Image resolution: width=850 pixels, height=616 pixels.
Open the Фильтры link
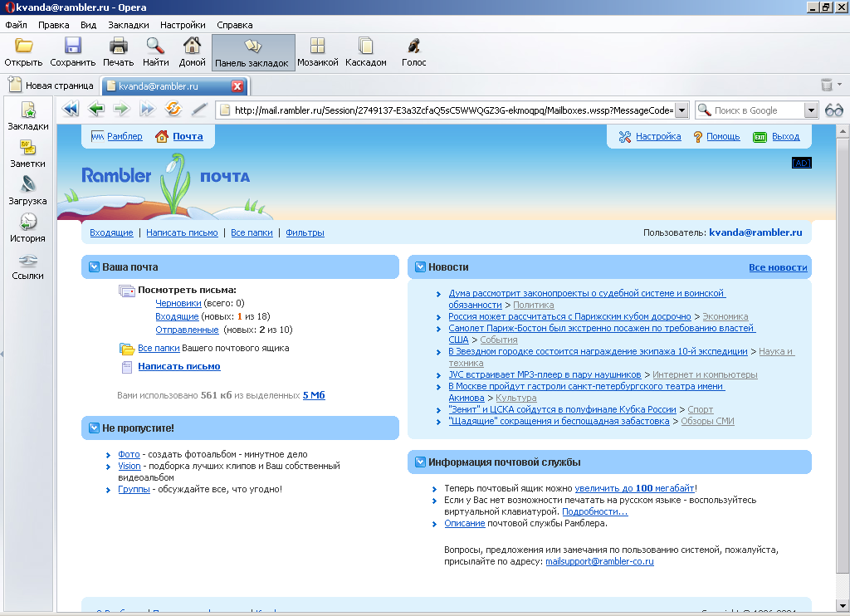point(305,232)
